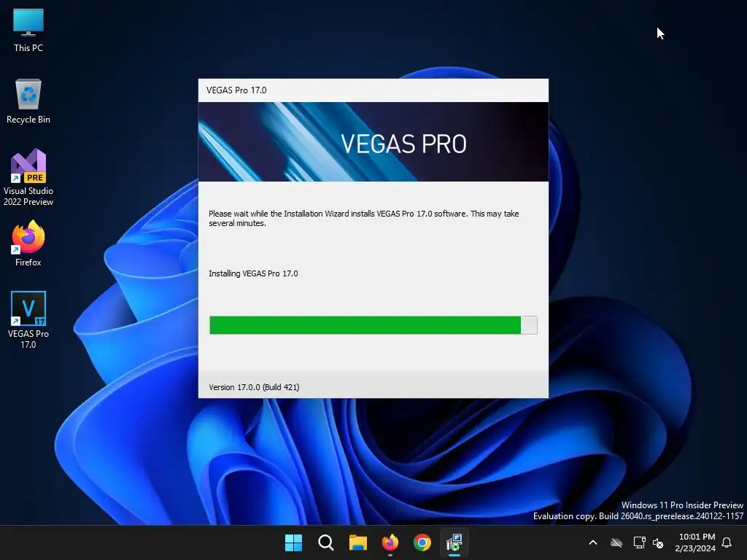Image resolution: width=747 pixels, height=560 pixels.
Task: Show hidden system tray icons
Action: [593, 542]
